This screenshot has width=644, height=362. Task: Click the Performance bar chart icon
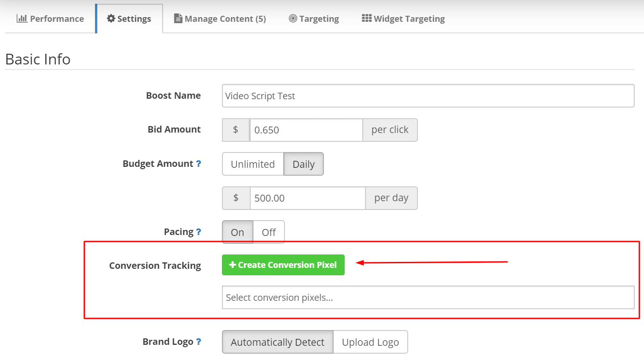21,18
